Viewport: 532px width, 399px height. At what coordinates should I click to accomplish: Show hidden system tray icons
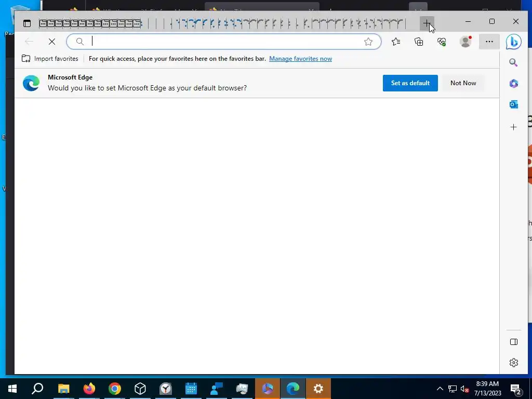pos(440,389)
